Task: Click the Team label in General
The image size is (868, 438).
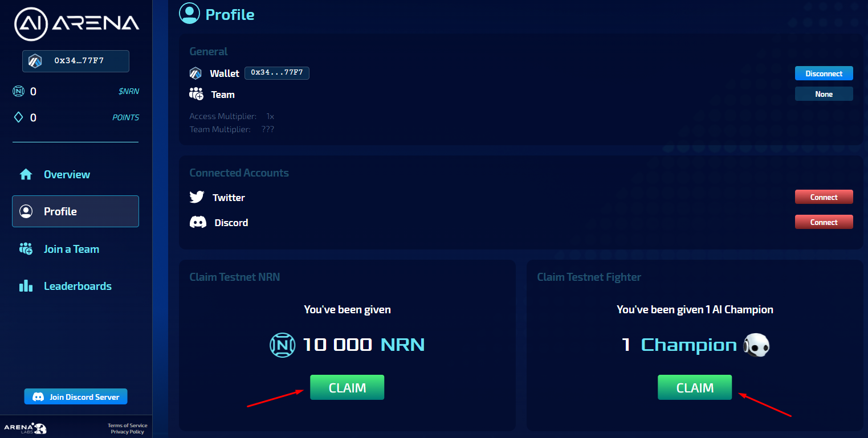Action: pos(223,95)
